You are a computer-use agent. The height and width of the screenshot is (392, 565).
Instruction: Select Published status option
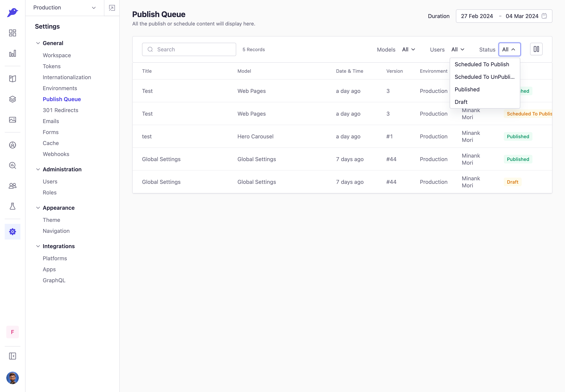point(485,89)
